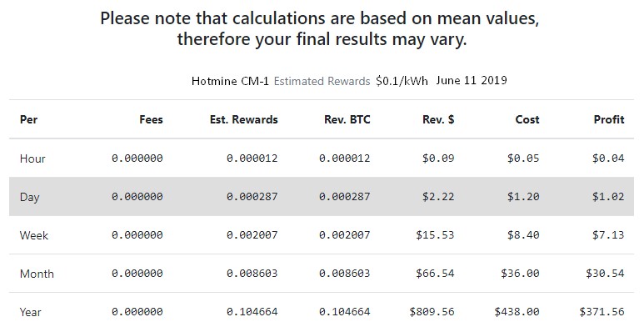Screen dimensions: 644x327
Task: Select the Profit column header
Action: (609, 119)
